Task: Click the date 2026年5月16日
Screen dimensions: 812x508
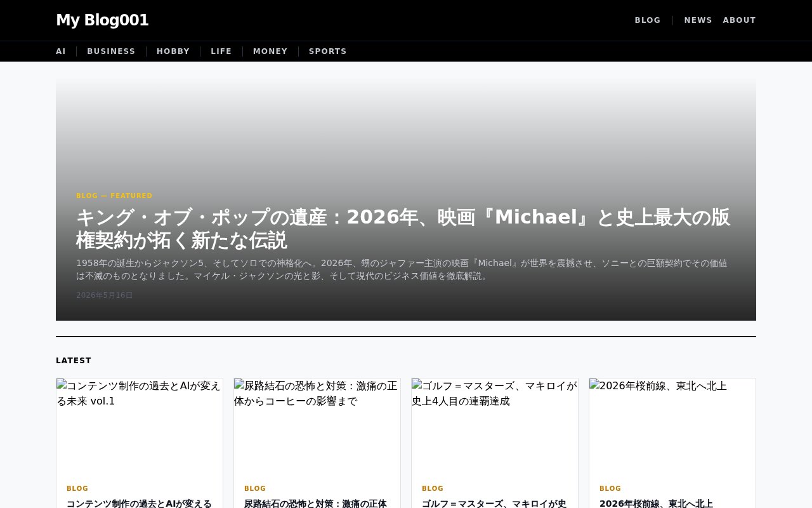Action: coord(105,295)
